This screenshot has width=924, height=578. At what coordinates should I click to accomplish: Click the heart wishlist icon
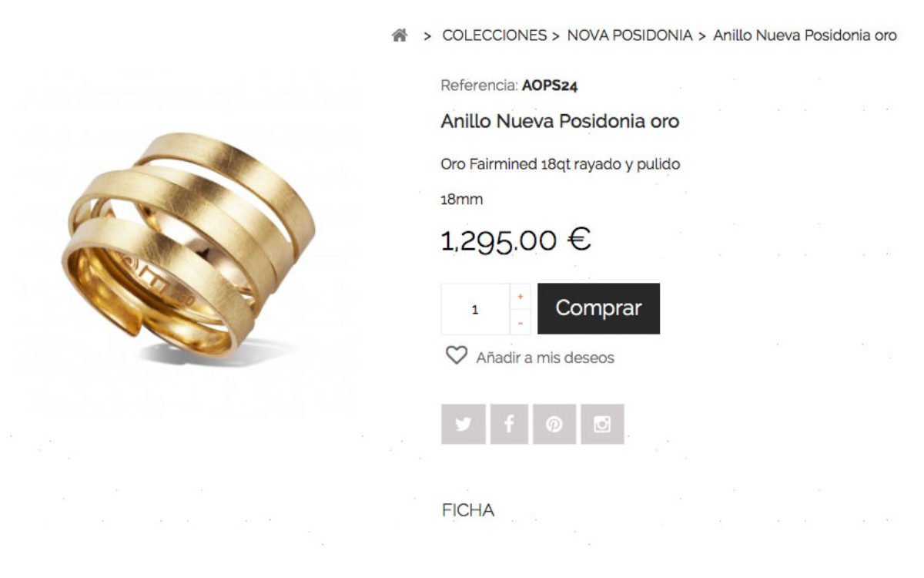(457, 355)
